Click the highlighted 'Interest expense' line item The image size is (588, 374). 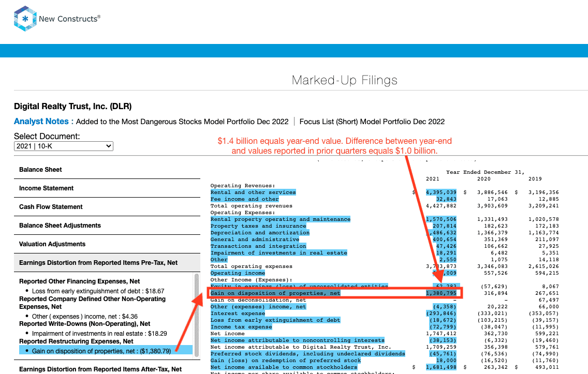coord(238,313)
